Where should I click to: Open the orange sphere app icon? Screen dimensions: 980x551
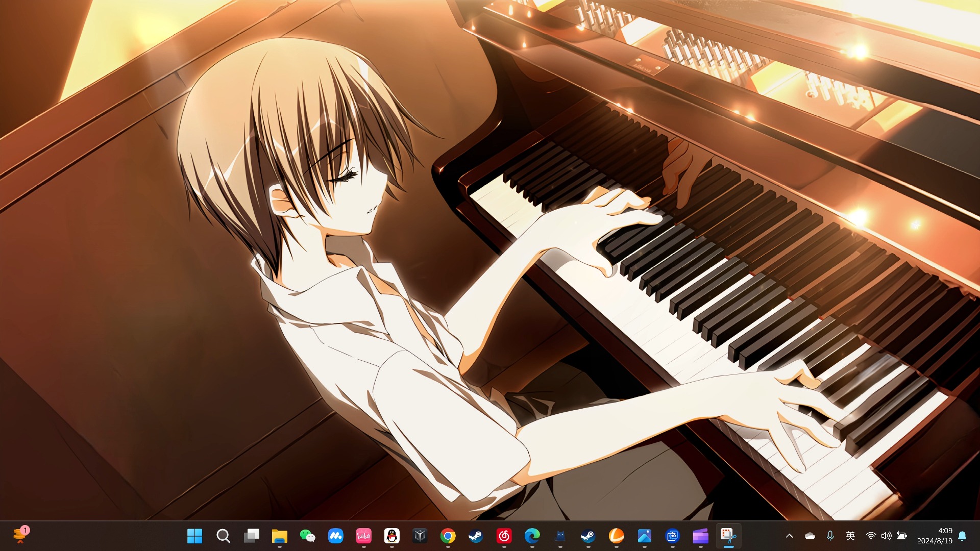pos(616,536)
